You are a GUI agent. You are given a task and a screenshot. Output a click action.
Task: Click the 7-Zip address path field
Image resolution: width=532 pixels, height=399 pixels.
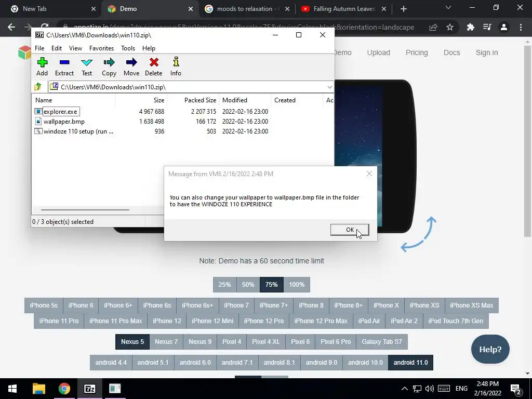[x=191, y=87]
